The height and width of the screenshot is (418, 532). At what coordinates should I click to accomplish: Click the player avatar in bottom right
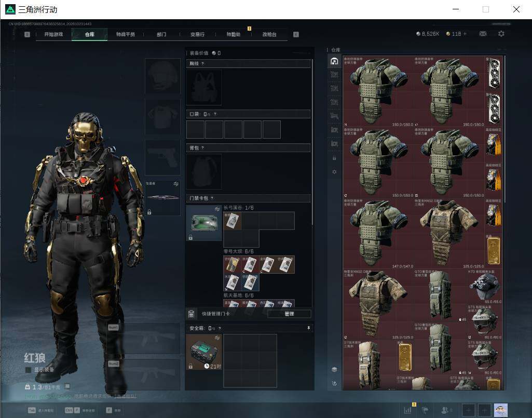coord(500,410)
